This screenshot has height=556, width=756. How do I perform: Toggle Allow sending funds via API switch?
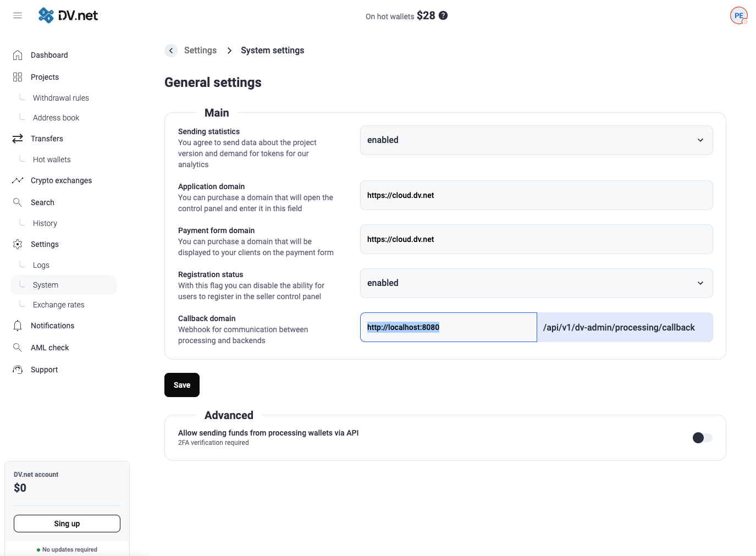coord(702,438)
